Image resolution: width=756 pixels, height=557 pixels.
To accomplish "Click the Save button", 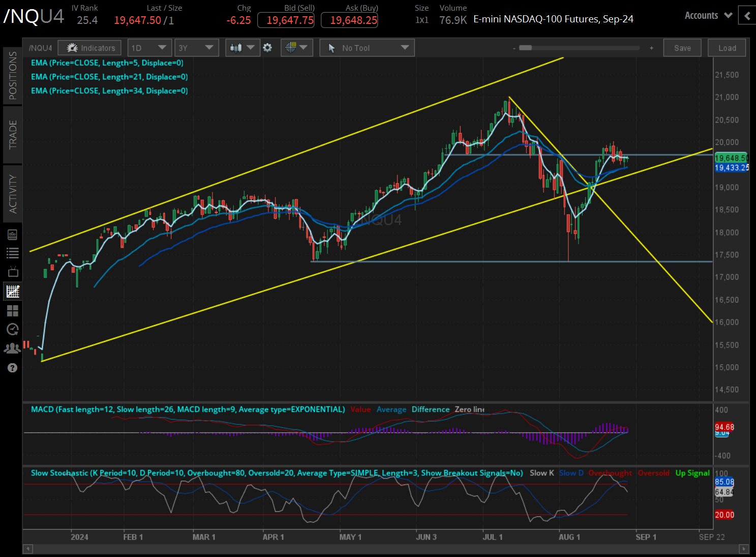I will (x=682, y=47).
